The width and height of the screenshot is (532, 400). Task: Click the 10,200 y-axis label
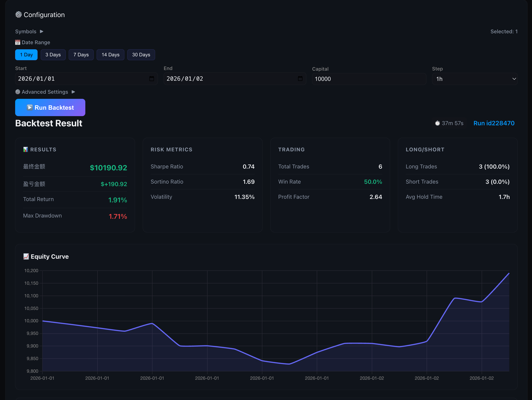click(31, 270)
